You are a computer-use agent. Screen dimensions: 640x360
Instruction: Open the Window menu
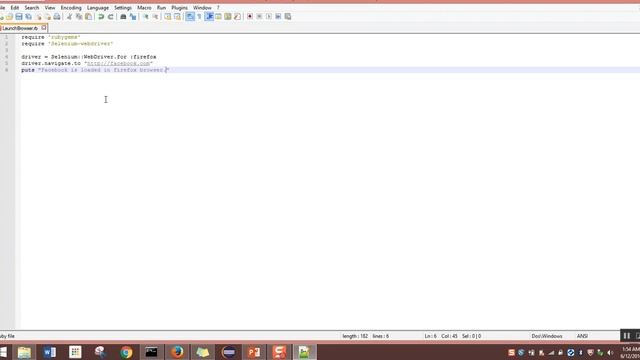202,8
